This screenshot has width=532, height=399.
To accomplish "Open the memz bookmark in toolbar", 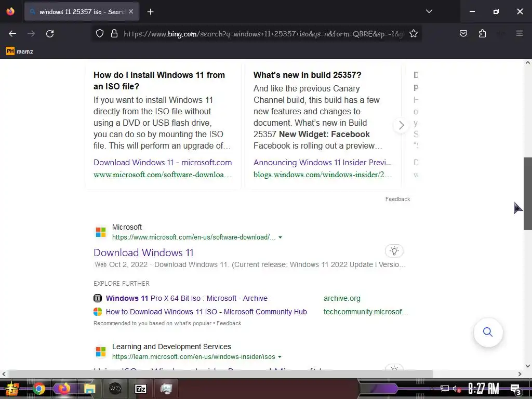I will click(20, 51).
